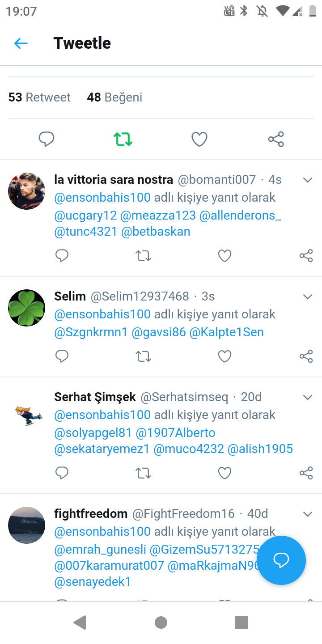Screen dimensions: 322x644
Task: Expand the chevron menu on fightfreedom's tweet
Action: click(308, 514)
